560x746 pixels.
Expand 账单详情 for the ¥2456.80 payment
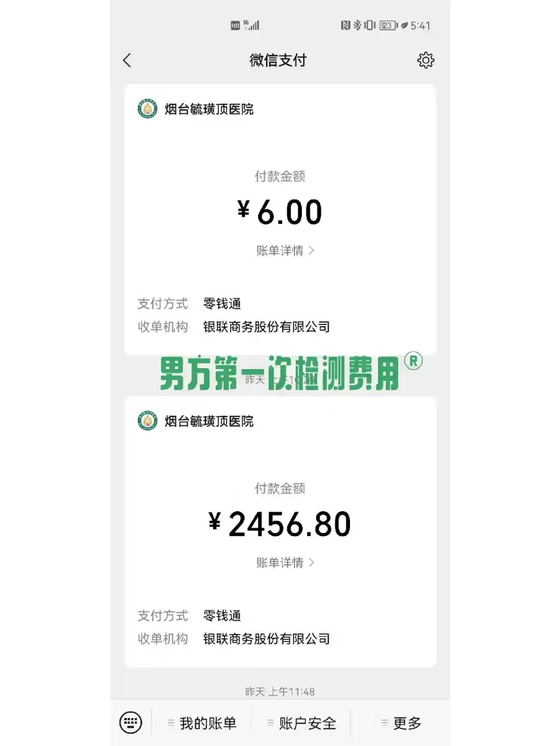tap(285, 562)
